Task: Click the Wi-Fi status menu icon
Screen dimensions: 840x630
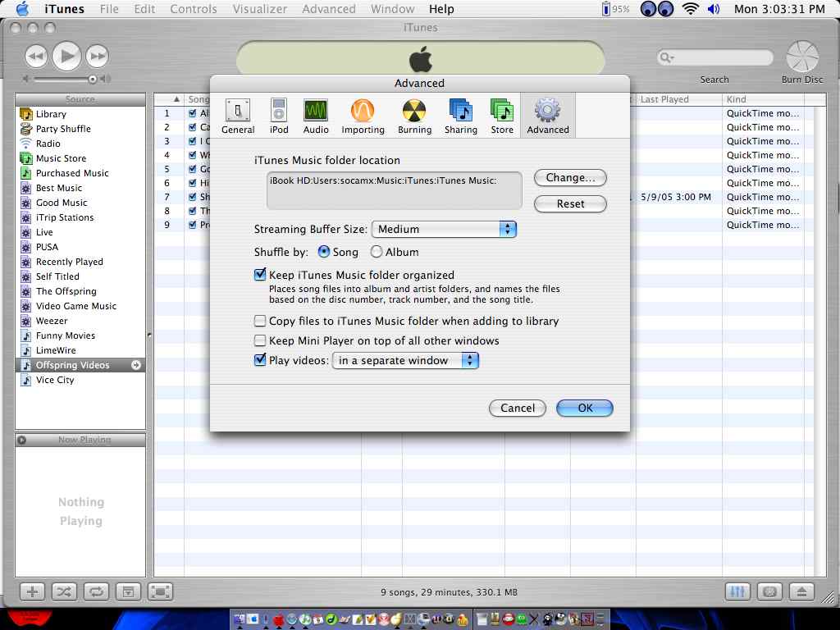Action: 691,9
